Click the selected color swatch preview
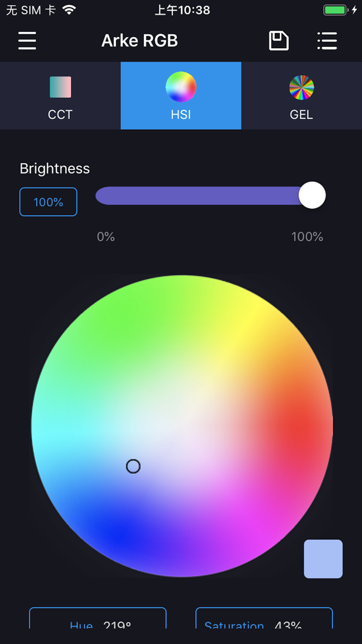This screenshot has height=644, width=362. click(x=323, y=559)
